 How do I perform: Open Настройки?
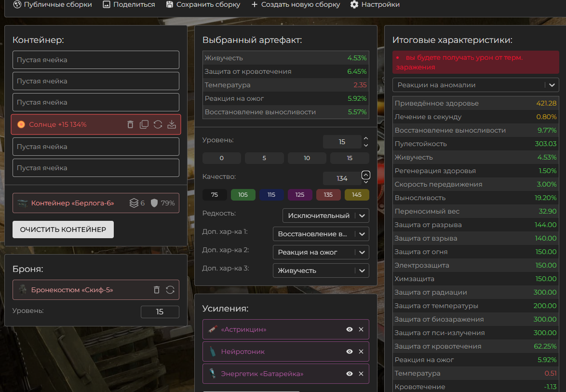[375, 4]
